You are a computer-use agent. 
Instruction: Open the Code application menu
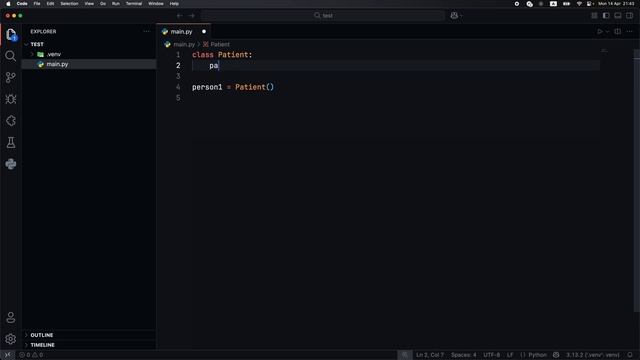pos(22,4)
